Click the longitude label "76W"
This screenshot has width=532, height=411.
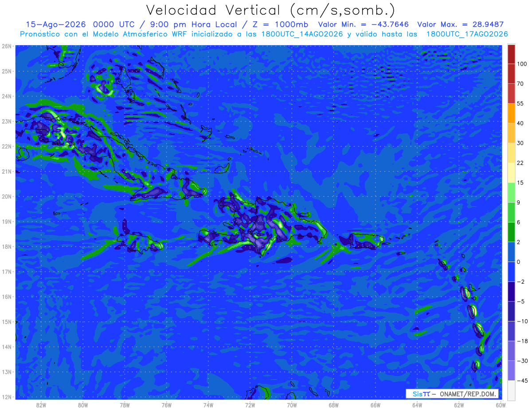(166, 405)
